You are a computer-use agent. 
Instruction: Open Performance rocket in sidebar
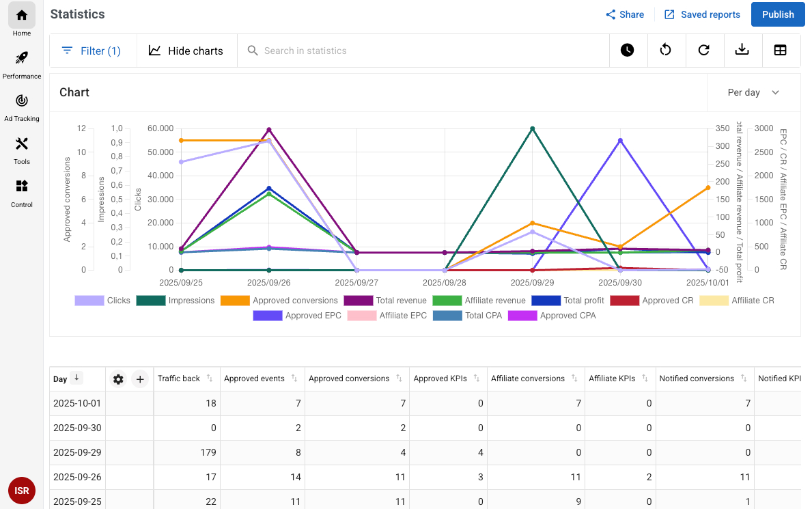click(x=22, y=64)
